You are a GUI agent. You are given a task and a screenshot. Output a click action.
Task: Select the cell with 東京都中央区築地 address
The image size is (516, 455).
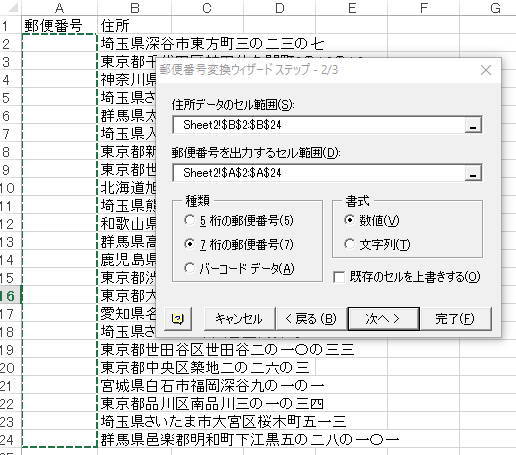coord(205,368)
